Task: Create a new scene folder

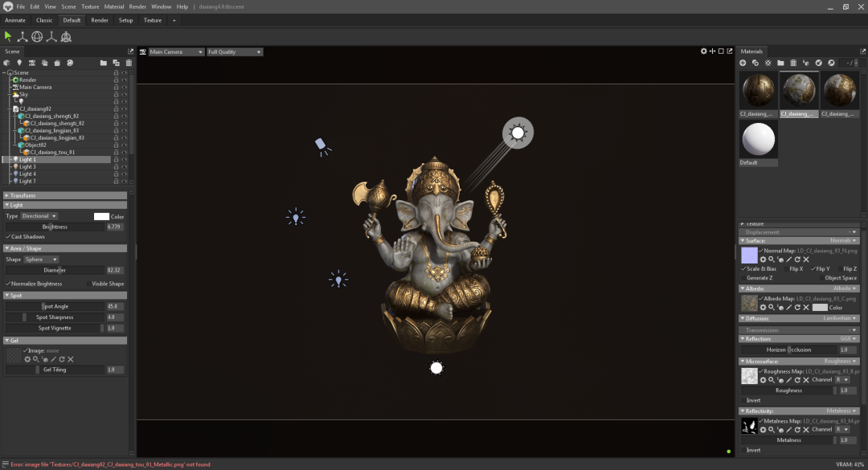Action: [104, 63]
